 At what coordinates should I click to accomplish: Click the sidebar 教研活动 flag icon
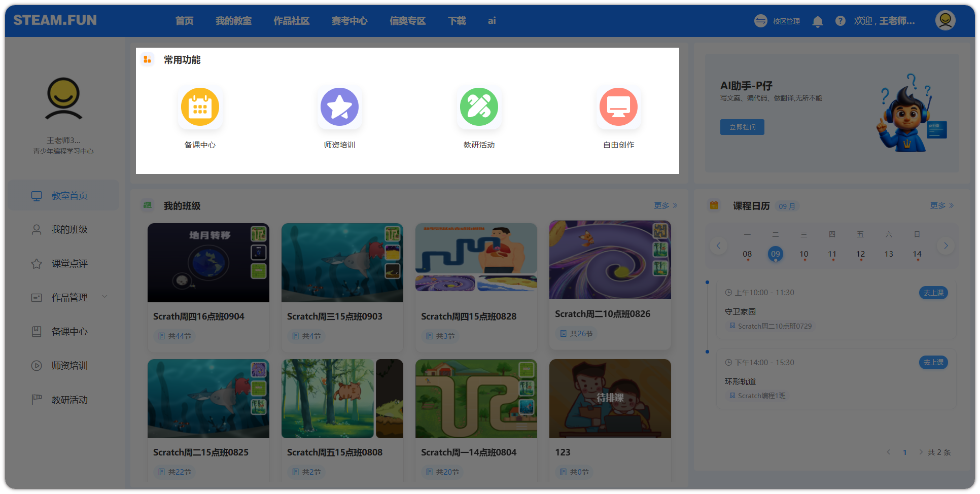[x=37, y=400]
